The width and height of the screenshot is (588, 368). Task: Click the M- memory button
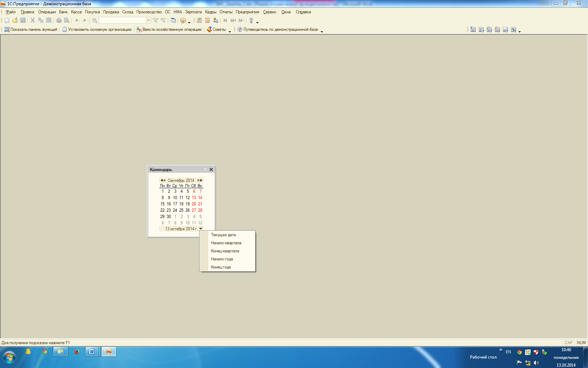241,20
